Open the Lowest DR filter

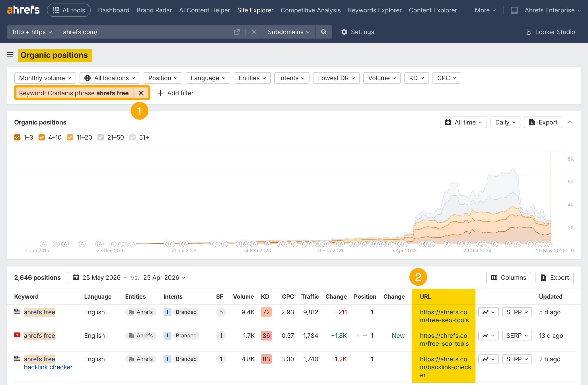click(336, 78)
